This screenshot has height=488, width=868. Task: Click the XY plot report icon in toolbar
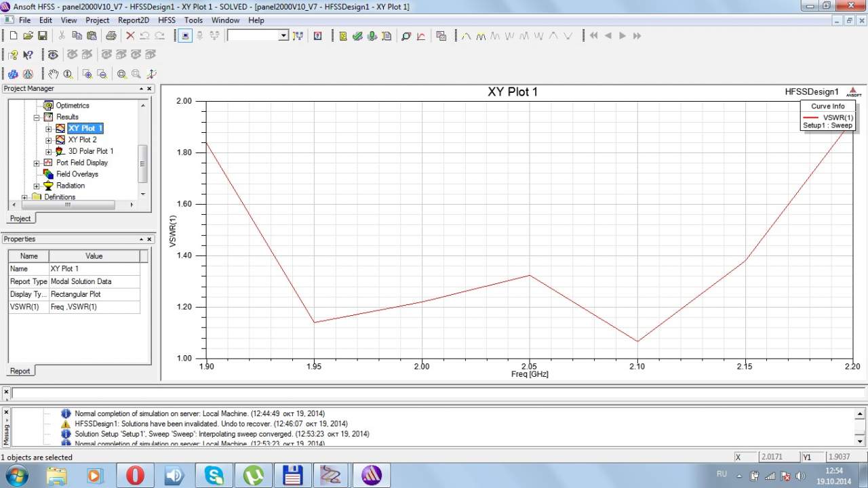(420, 36)
